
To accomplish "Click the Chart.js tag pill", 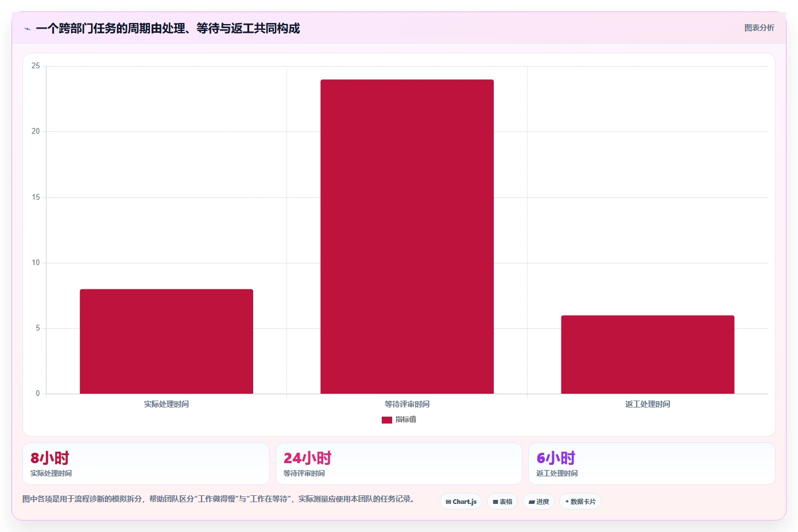I will tap(461, 502).
